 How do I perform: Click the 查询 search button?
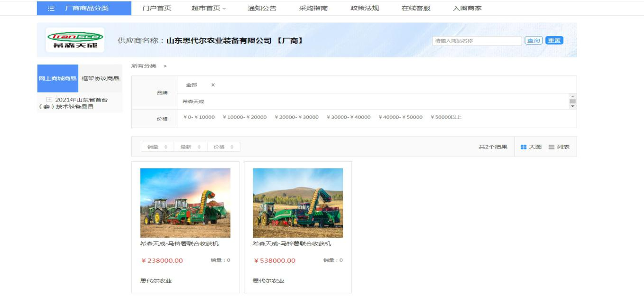click(x=534, y=41)
